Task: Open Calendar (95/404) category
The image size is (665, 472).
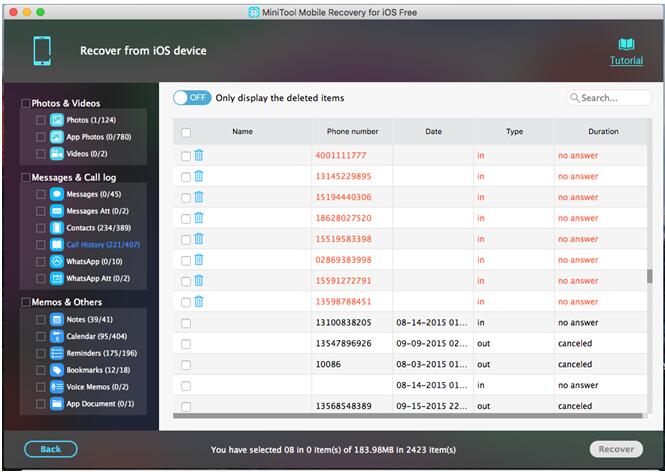Action: [x=97, y=336]
